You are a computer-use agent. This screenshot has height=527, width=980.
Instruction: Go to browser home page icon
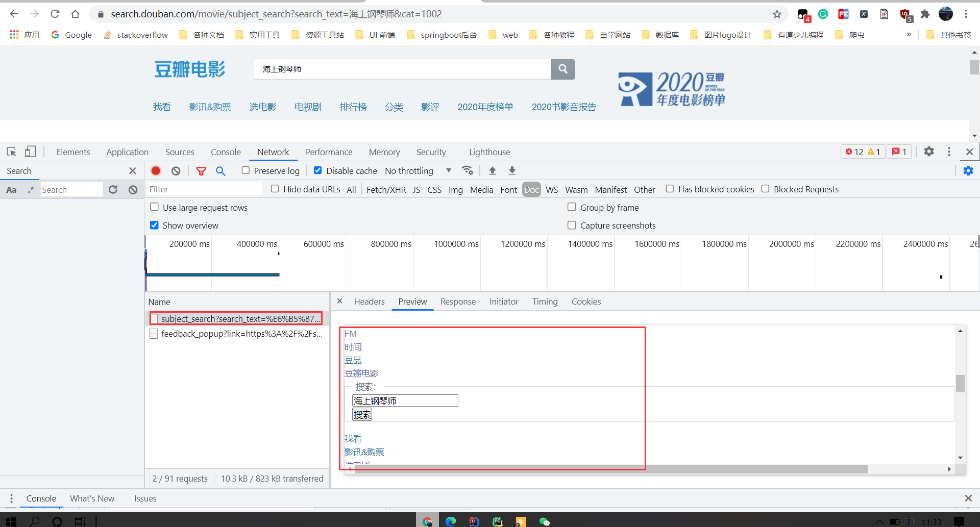[x=76, y=14]
